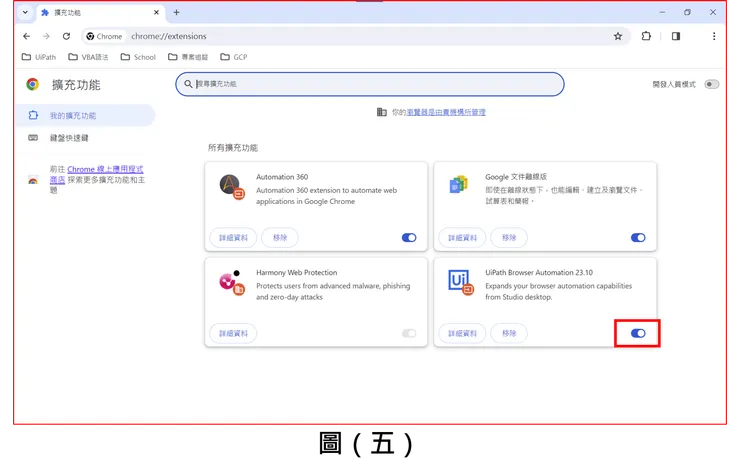The width and height of the screenshot is (740, 475).
Task: Bookmark this page with the star icon
Action: tap(618, 36)
